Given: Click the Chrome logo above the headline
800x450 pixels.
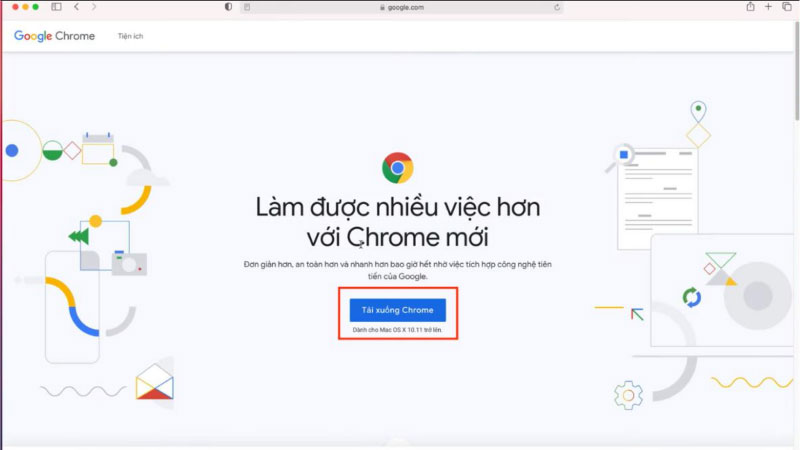Looking at the screenshot, I should click(x=397, y=167).
